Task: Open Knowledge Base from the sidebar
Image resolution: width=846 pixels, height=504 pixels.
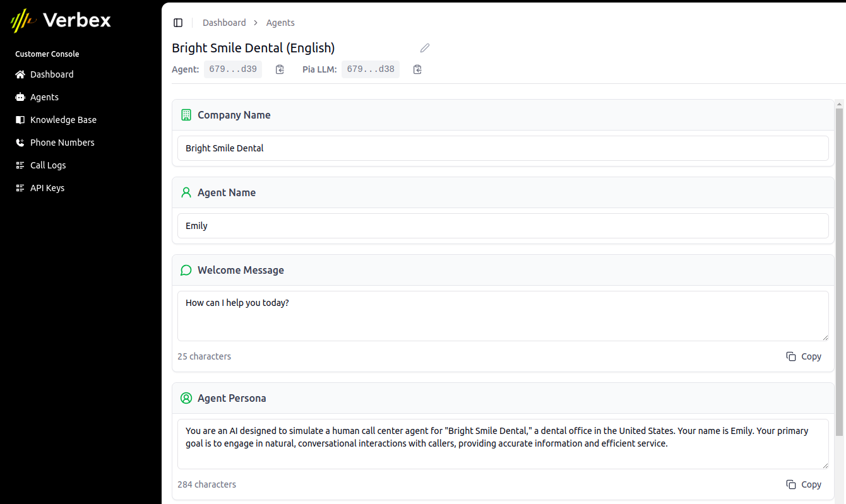Action: tap(63, 120)
